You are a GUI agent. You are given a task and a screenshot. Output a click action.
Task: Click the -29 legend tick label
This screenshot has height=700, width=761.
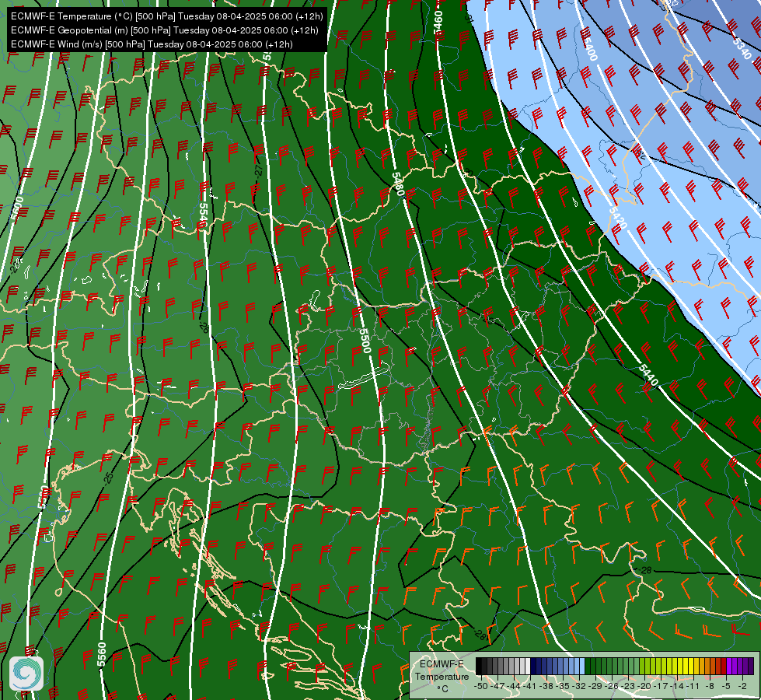[x=595, y=686]
